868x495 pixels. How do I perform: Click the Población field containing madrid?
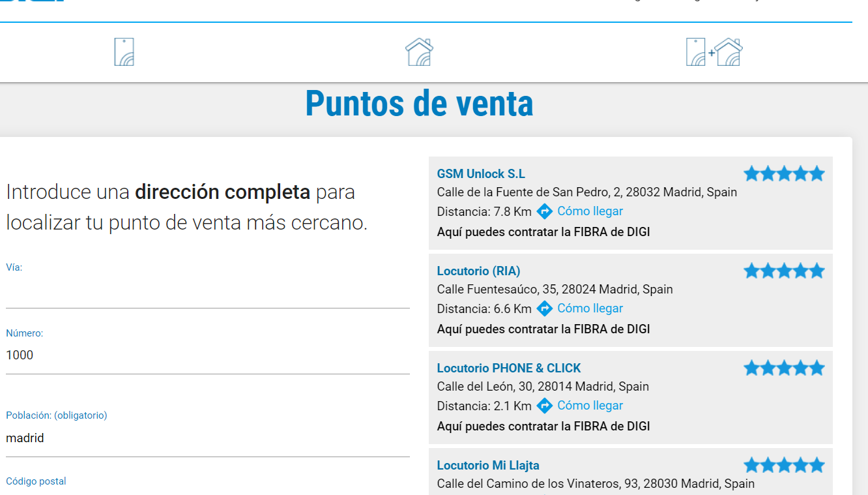click(208, 439)
